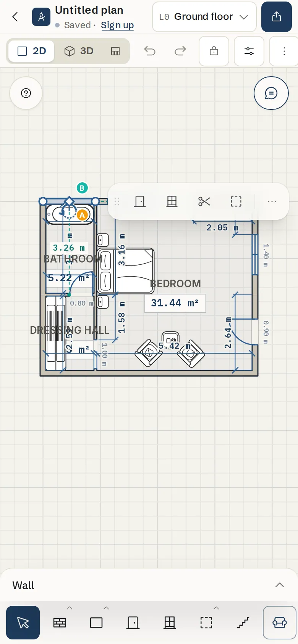This screenshot has width=298, height=644.
Task: Open the chat support button
Action: coord(271,93)
